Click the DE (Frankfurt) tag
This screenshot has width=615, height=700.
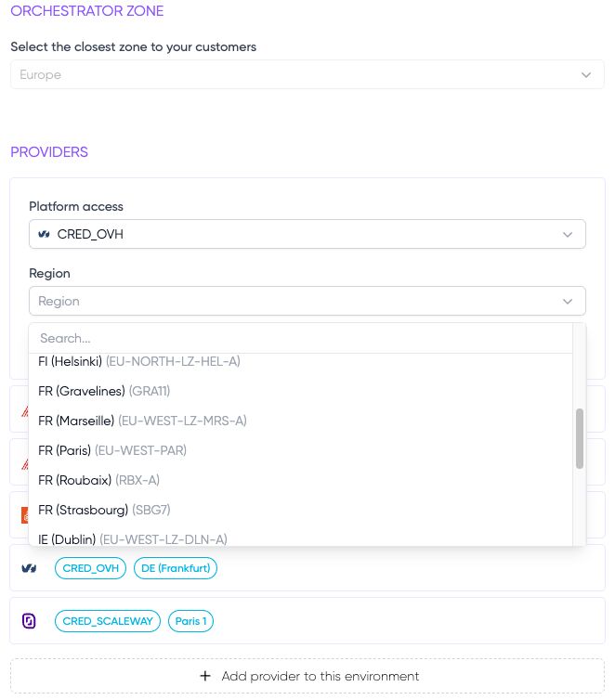[x=176, y=568]
